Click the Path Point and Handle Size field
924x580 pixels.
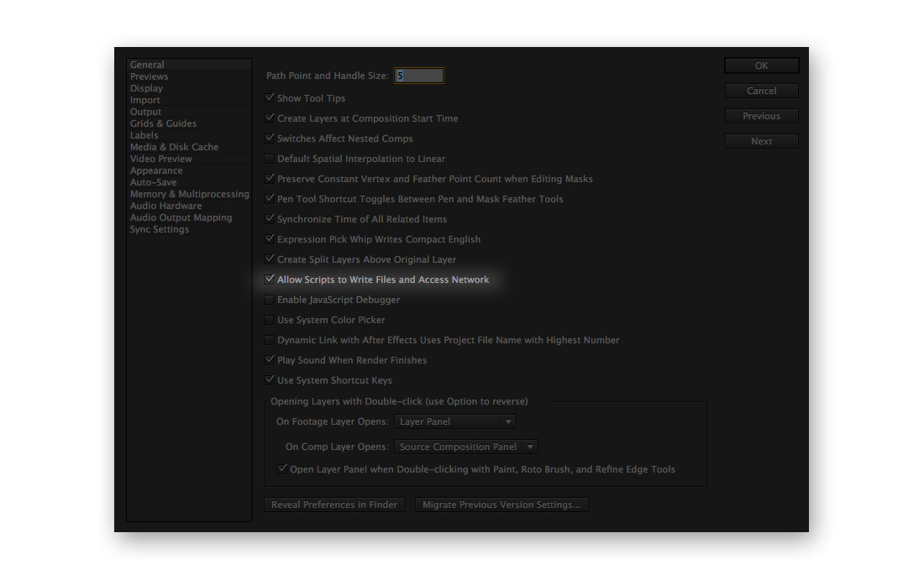(x=418, y=76)
